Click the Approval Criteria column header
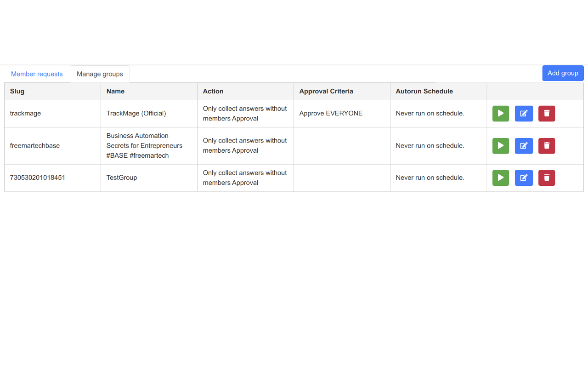 coord(342,92)
